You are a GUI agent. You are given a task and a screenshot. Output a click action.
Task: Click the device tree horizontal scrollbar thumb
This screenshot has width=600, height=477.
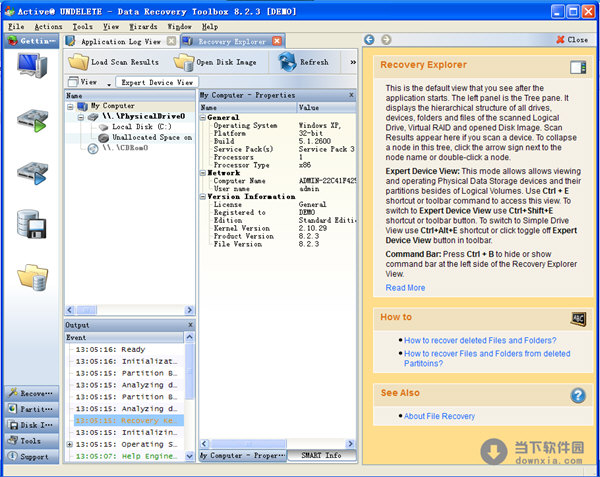point(87,310)
